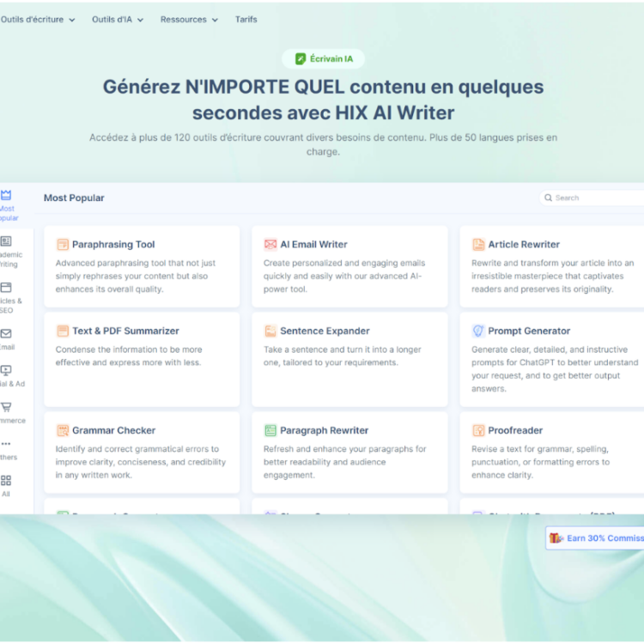This screenshot has height=644, width=644.
Task: Select the Articles & SEO sidebar icon
Action: [x=6, y=287]
